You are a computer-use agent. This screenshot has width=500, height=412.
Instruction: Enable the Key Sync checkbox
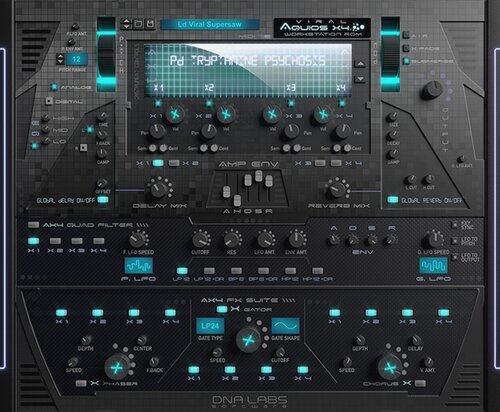coord(455,225)
